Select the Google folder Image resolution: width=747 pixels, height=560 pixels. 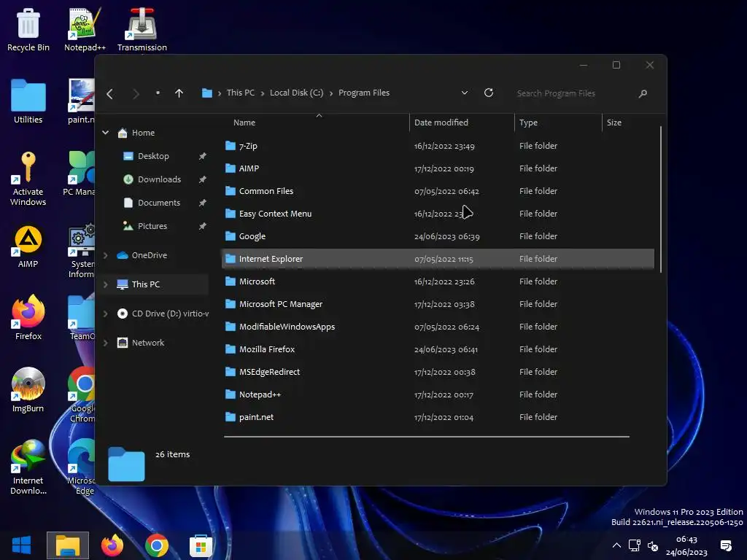pyautogui.click(x=438, y=236)
